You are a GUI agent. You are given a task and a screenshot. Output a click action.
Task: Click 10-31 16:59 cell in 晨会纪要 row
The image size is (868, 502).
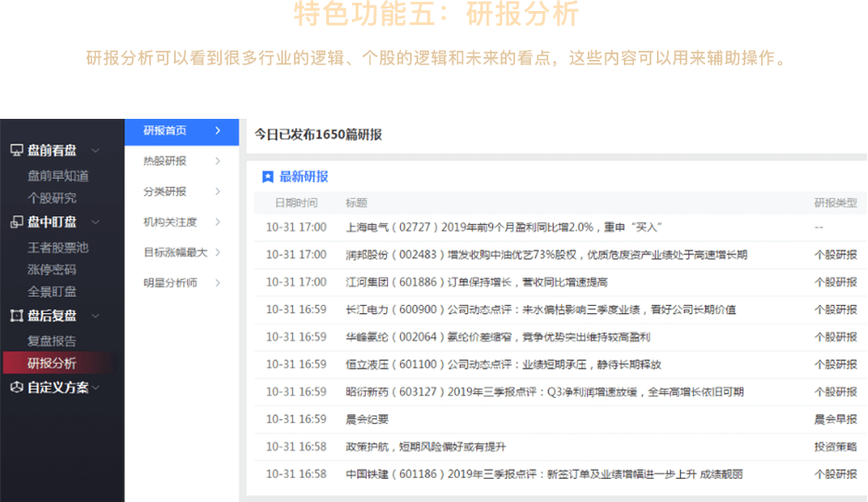[296, 419]
